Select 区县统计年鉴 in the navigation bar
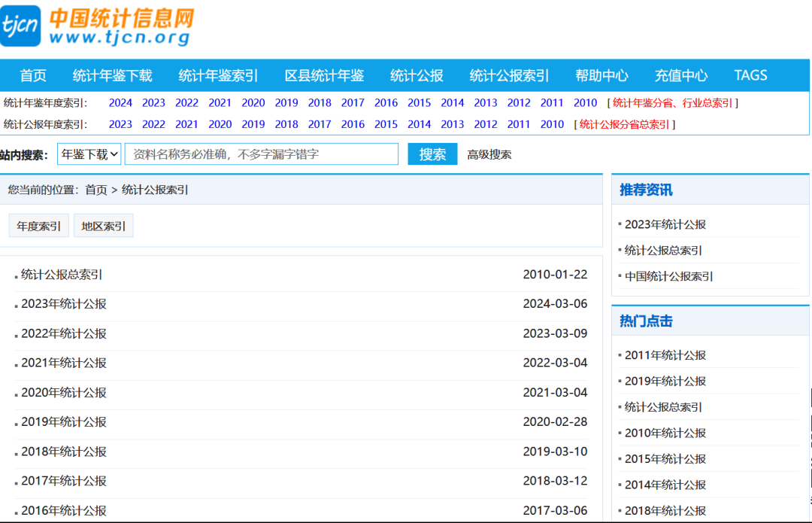This screenshot has height=523, width=812. pos(324,75)
